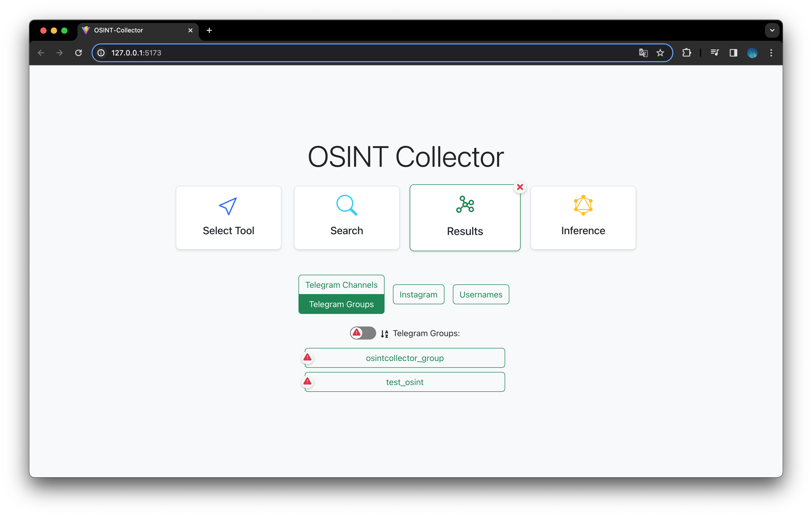Open the Chrome three-dot menu
The width and height of the screenshot is (812, 516).
click(771, 53)
